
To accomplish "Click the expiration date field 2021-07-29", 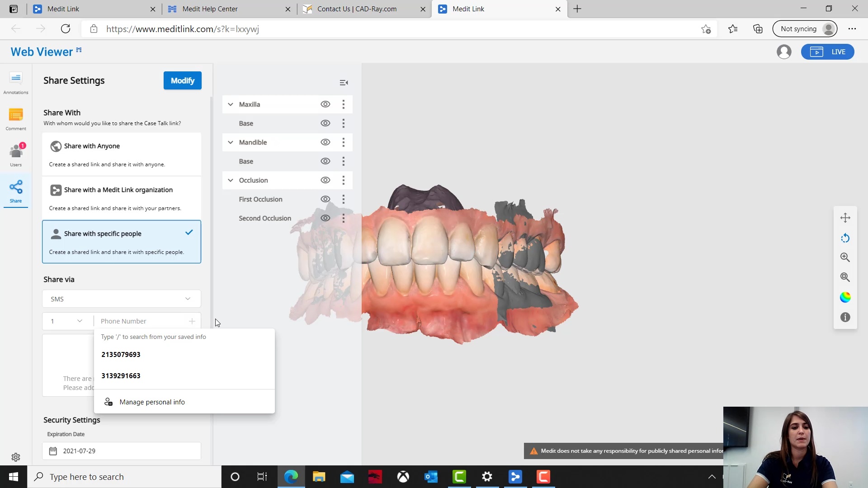I will [x=122, y=451].
